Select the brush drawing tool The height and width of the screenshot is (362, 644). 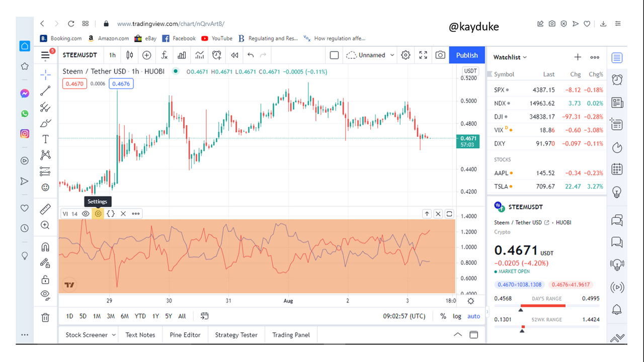45,123
